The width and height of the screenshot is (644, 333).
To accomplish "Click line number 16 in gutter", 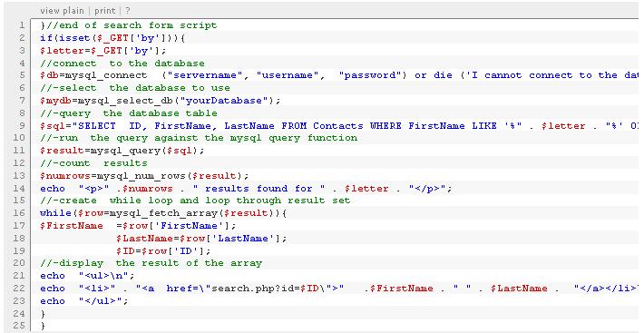I will (x=19, y=213).
